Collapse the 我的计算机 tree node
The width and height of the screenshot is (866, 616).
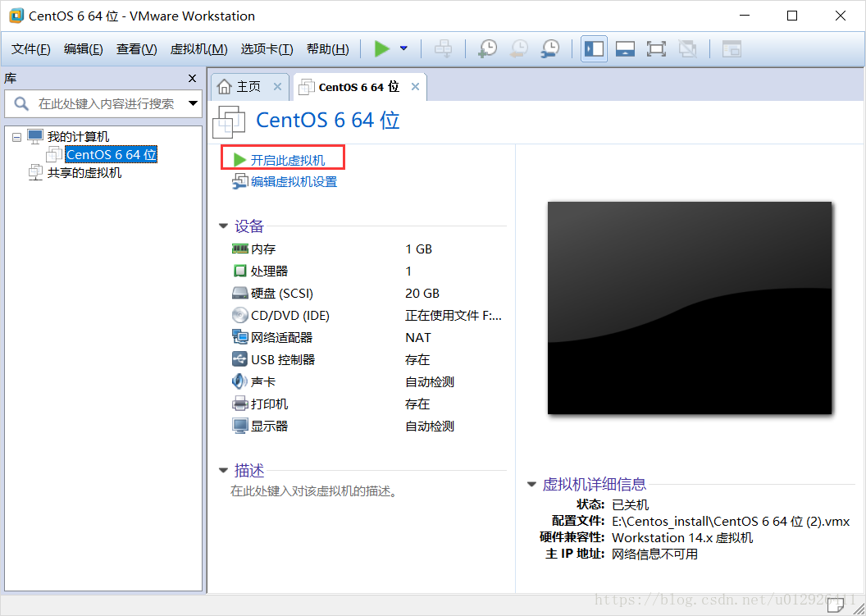coord(17,136)
